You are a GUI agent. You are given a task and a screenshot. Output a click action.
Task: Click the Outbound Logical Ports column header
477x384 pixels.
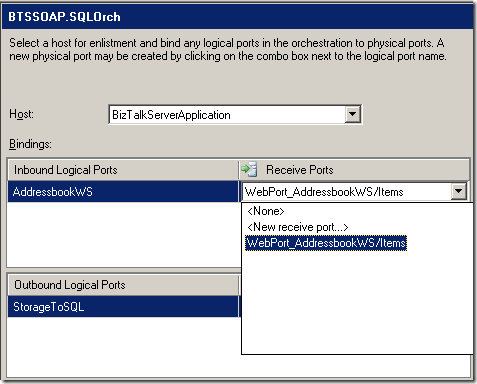[x=123, y=285]
